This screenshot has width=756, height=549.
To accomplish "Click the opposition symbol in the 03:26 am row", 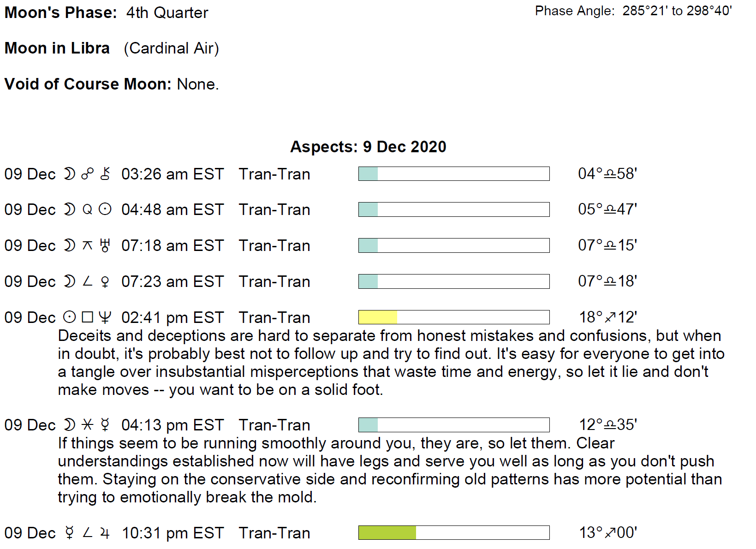I will coord(87,174).
